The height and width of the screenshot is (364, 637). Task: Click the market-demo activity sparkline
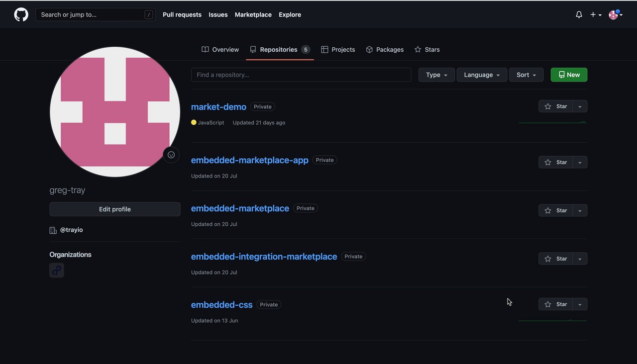553,122
